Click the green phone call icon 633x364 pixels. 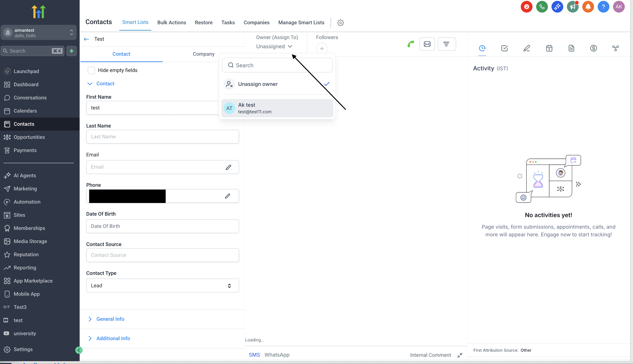(411, 44)
